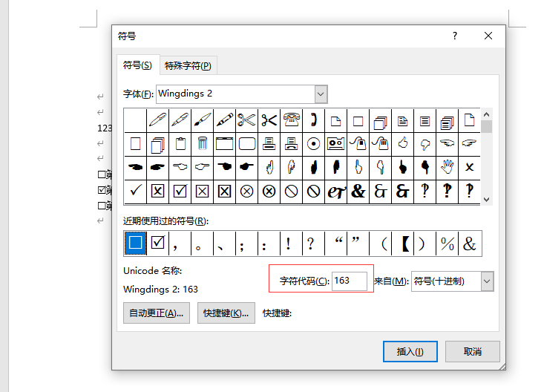The width and height of the screenshot is (544, 392).
Task: Choose the plain checkmark symbol
Action: click(135, 191)
